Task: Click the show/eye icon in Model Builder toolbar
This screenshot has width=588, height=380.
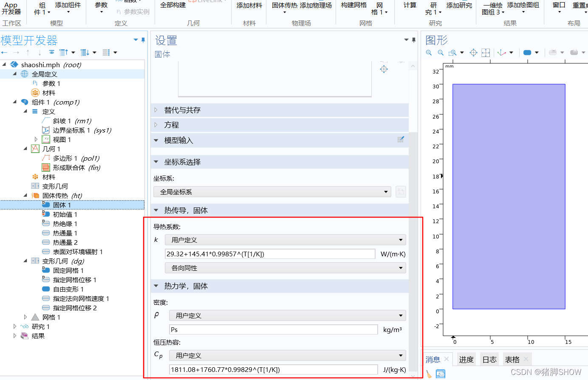Action: (51, 52)
